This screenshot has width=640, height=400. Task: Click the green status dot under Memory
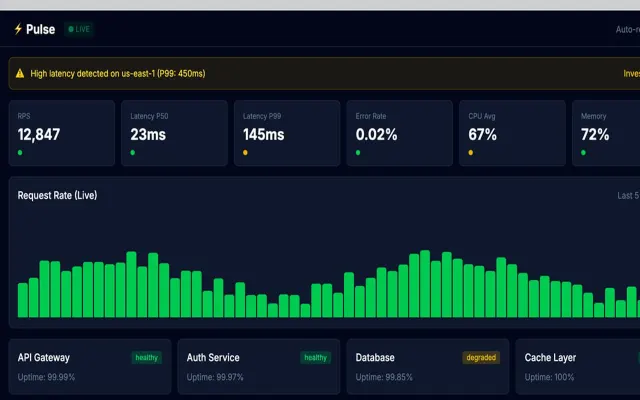pos(583,153)
